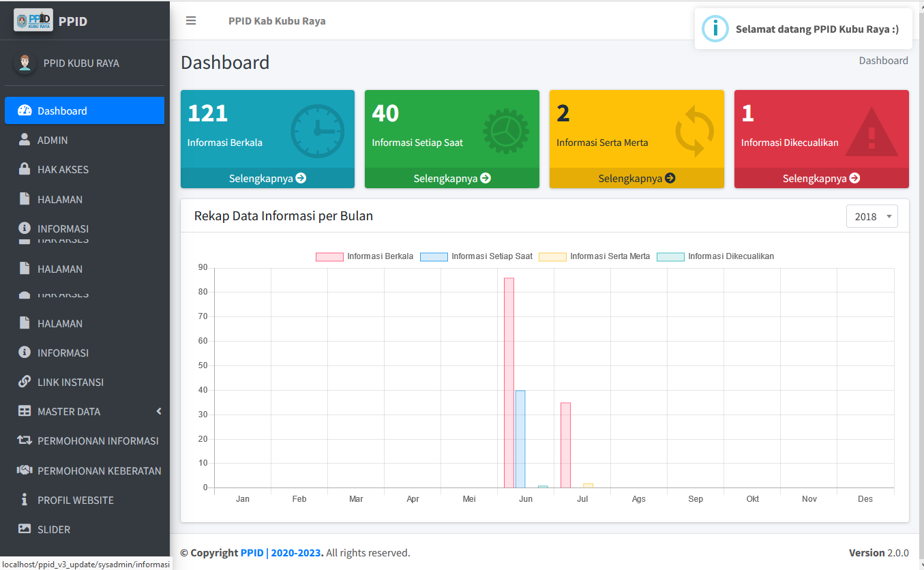Viewport: 924px width, 570px height.
Task: Click the hamburger sidebar toggle icon
Action: point(191,20)
